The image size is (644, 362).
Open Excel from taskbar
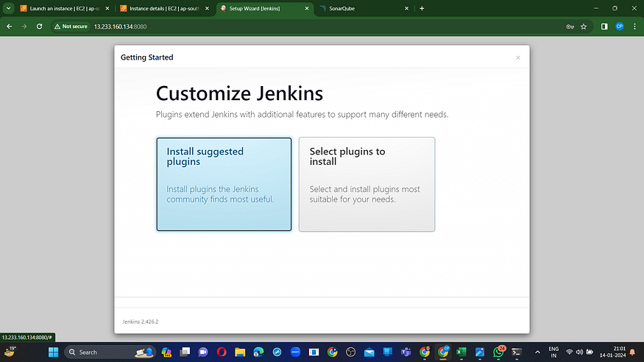[461, 352]
